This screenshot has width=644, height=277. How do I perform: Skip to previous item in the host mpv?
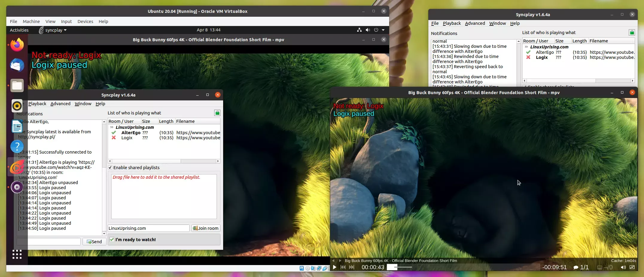[343, 267]
